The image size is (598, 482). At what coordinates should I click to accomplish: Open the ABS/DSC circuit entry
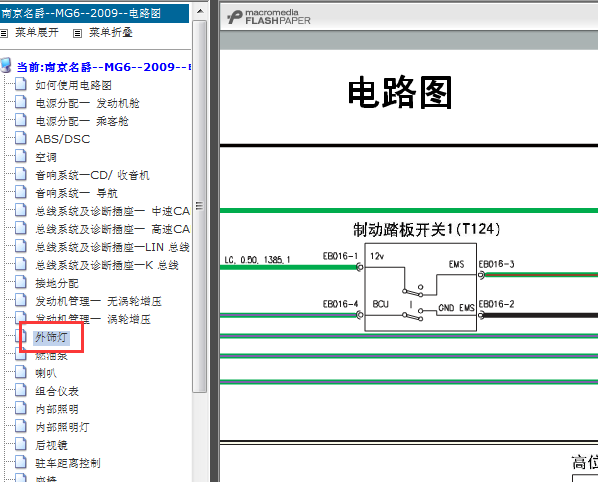tap(63, 139)
